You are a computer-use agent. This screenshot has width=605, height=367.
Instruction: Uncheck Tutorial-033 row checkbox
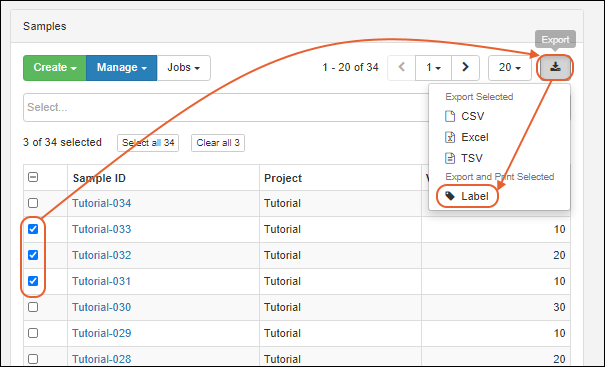(x=33, y=229)
